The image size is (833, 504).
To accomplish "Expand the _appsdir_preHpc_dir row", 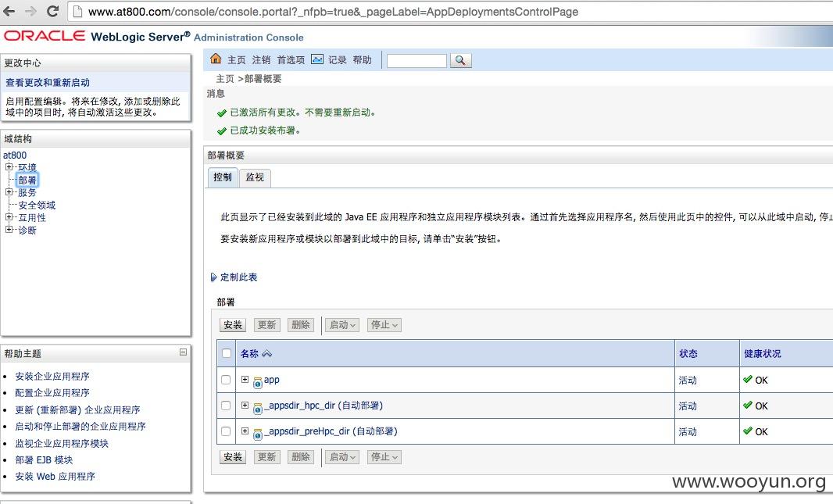I will pyautogui.click(x=245, y=431).
